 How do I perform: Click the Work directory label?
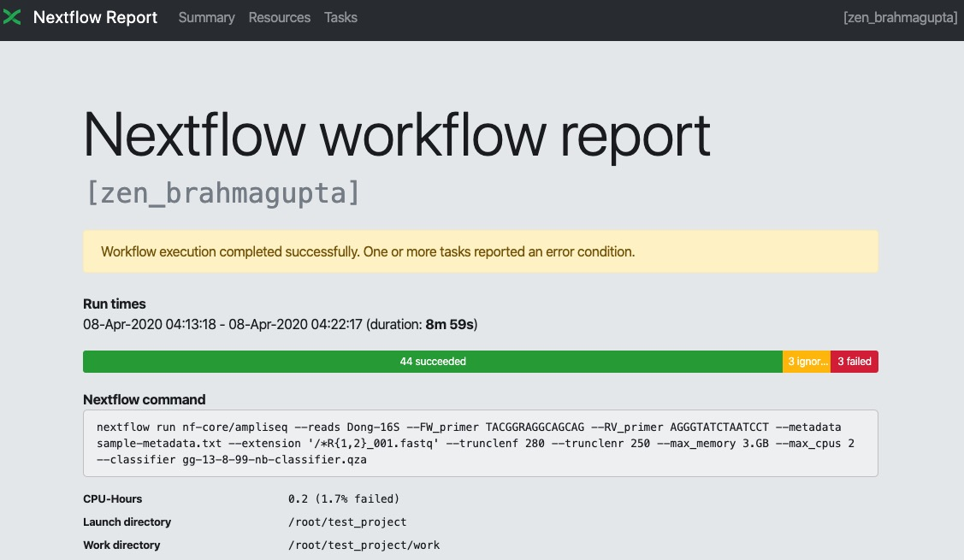tap(121, 545)
